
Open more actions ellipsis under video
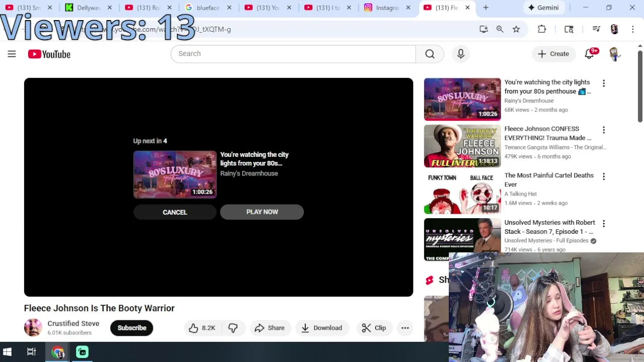pyautogui.click(x=405, y=328)
